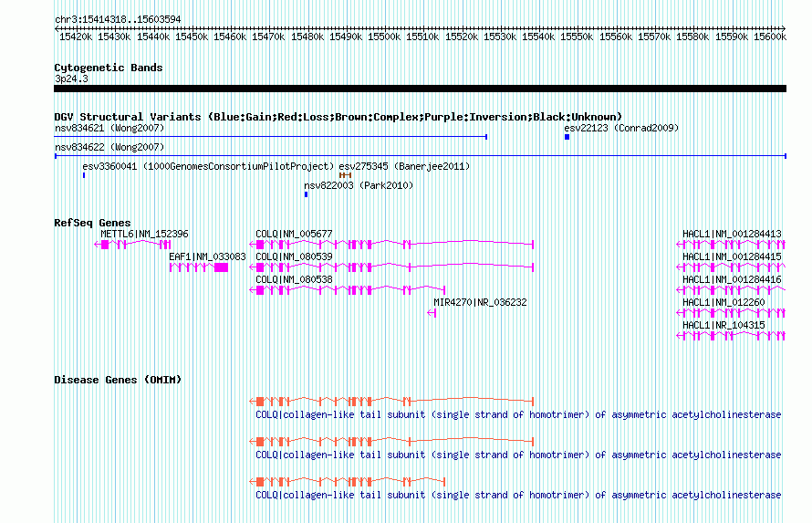Click the METTL6|NM_152396 gene label
812x523 pixels.
(x=144, y=234)
